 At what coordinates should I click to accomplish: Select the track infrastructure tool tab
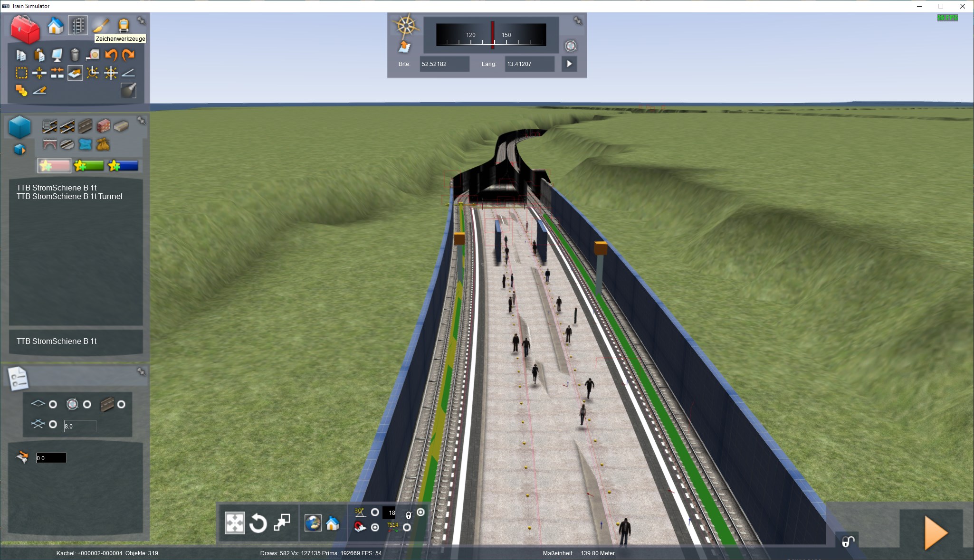pos(78,25)
